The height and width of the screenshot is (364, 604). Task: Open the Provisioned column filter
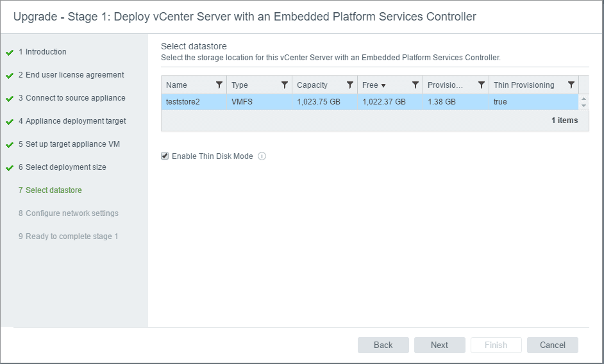tap(481, 85)
